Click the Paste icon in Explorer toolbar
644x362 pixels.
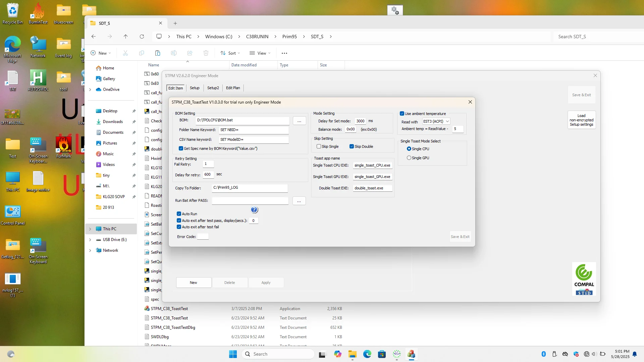158,53
